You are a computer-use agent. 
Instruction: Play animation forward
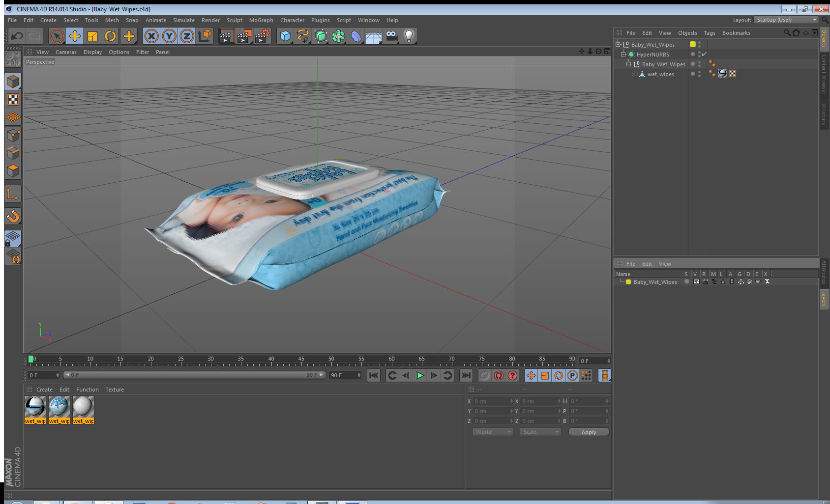[420, 375]
